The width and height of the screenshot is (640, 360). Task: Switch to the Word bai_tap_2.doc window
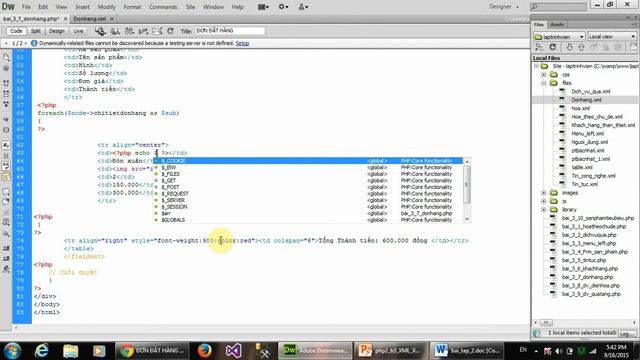pos(468,350)
